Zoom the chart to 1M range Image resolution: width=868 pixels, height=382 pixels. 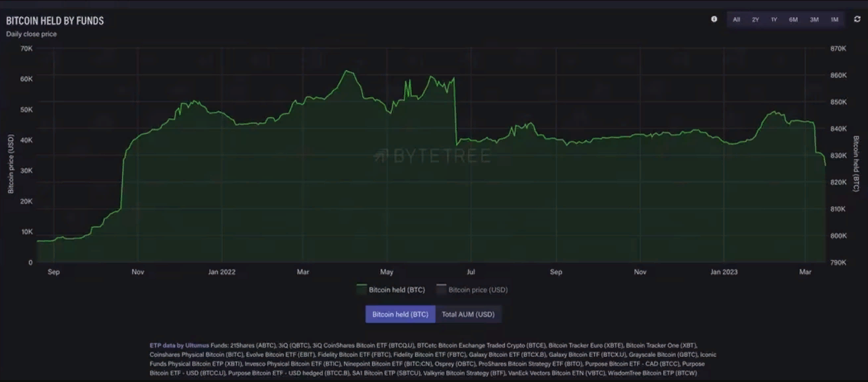pyautogui.click(x=834, y=20)
